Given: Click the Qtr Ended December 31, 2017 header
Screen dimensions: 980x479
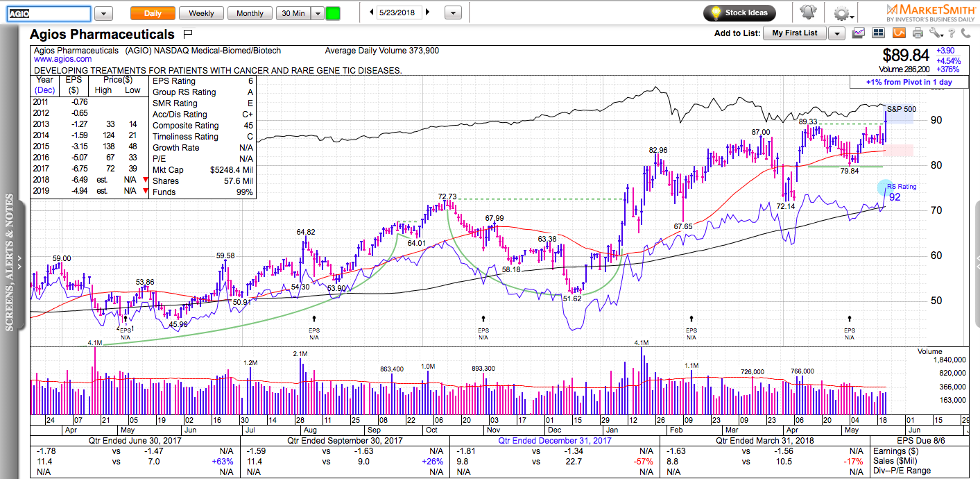Looking at the screenshot, I should point(554,440).
